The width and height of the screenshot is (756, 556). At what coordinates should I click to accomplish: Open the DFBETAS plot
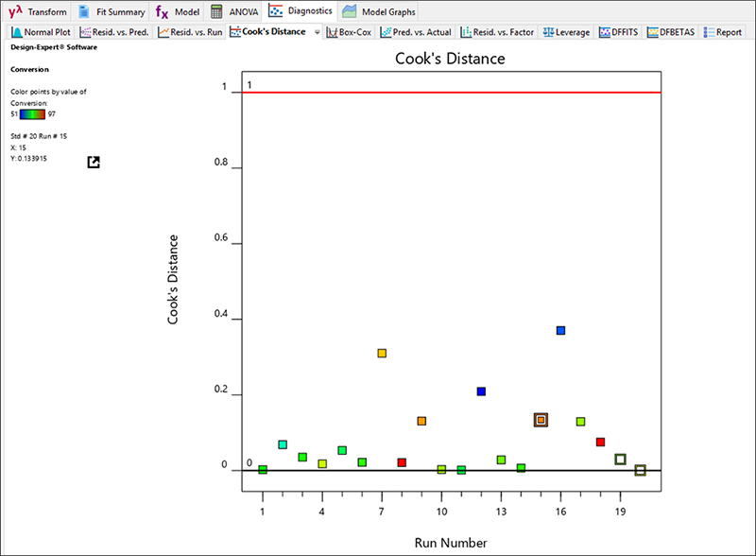click(x=672, y=31)
